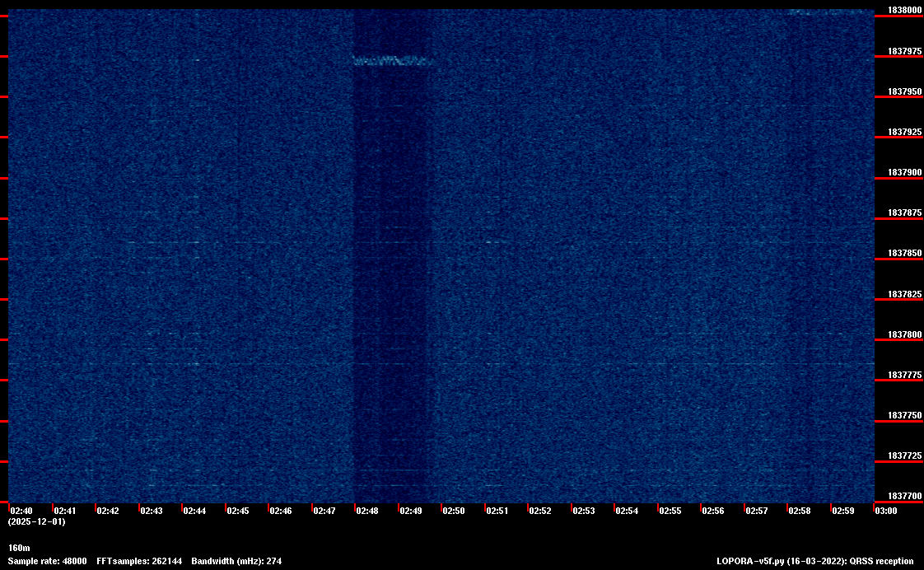
Task: Click the 02:55 time axis marker
Action: click(670, 511)
